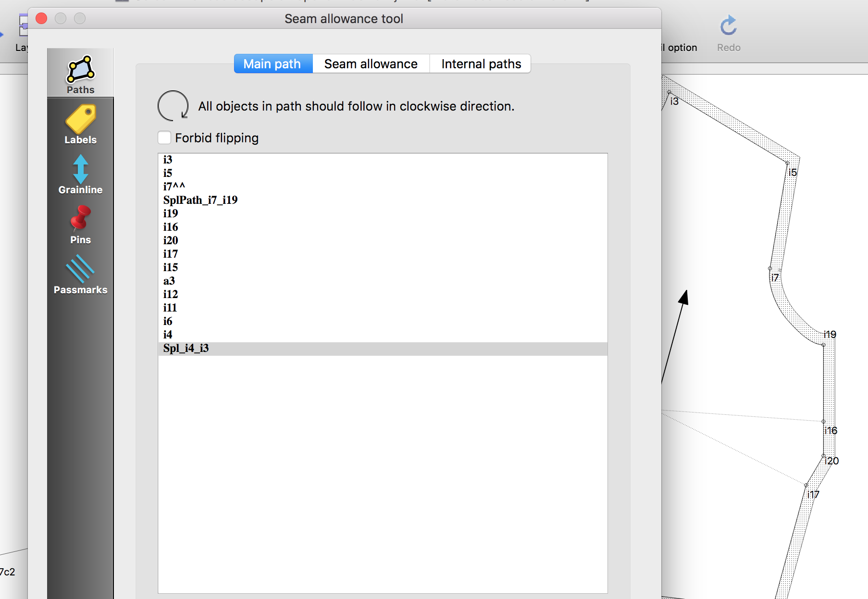Viewport: 868px width, 599px height.
Task: Select the i7^^ item in path list
Action: (x=174, y=187)
